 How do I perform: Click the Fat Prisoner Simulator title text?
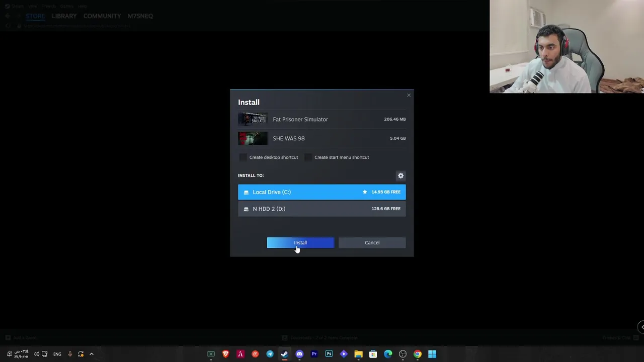[300, 119]
